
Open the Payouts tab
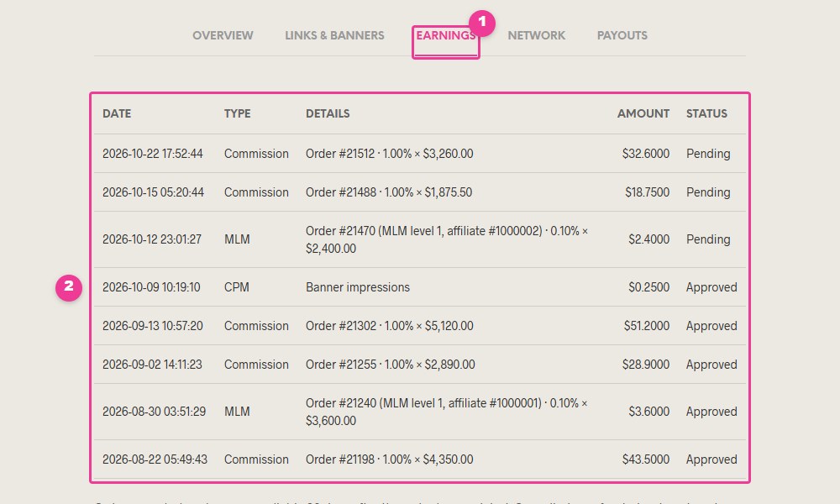(x=622, y=35)
